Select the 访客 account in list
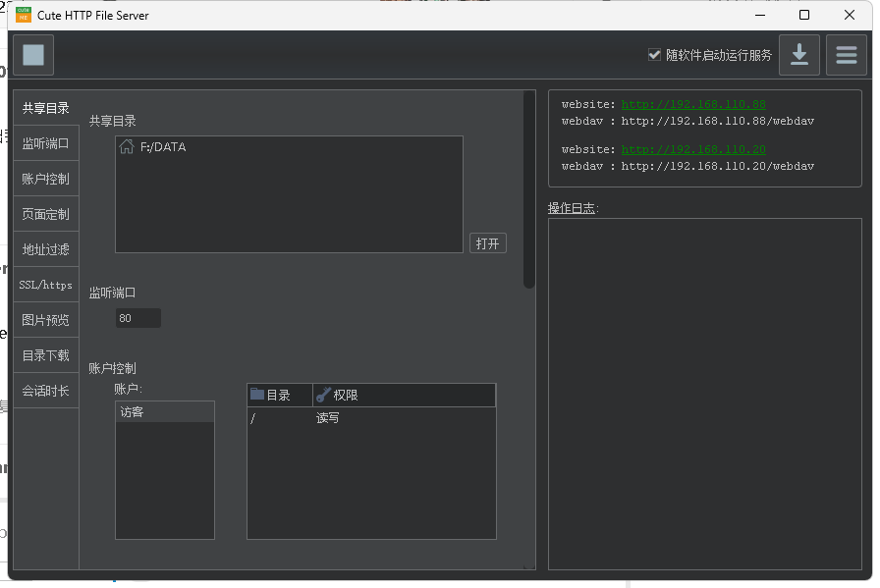Screen dimensions: 880x588 [164, 412]
